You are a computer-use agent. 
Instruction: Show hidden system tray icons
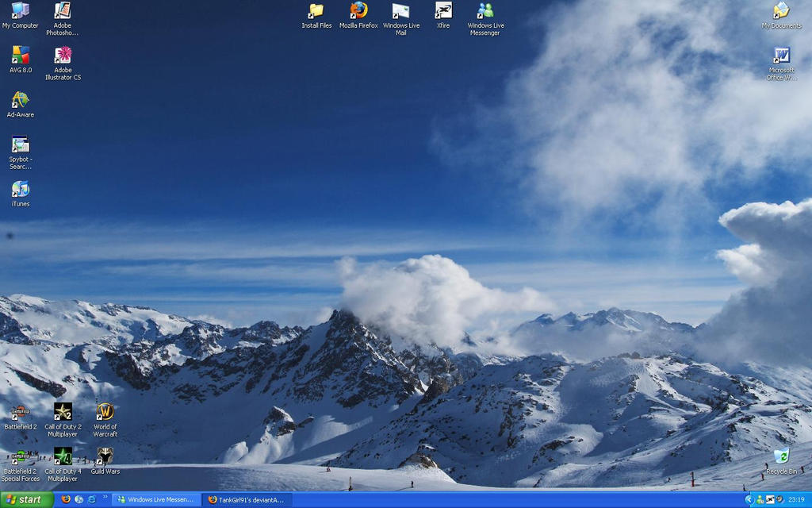click(x=749, y=499)
